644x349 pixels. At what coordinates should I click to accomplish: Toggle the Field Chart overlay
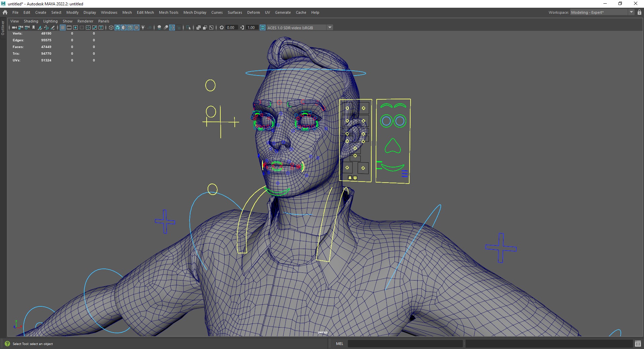(x=88, y=28)
